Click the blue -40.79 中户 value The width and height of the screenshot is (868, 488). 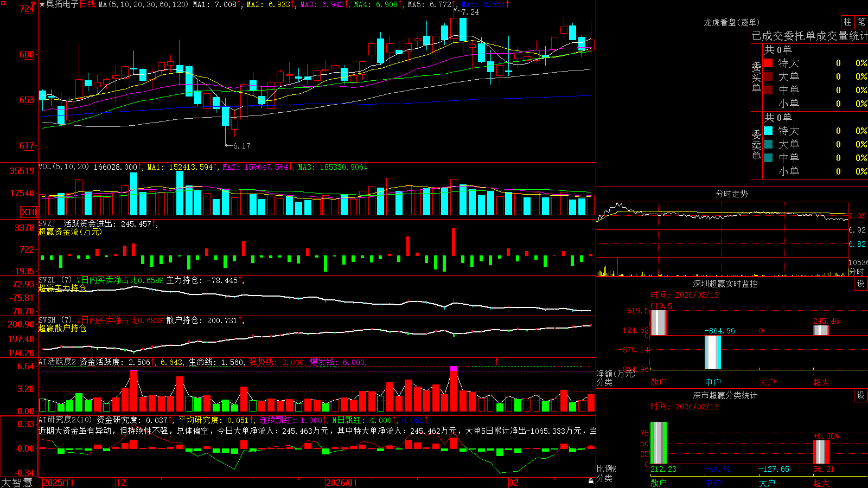717,469
